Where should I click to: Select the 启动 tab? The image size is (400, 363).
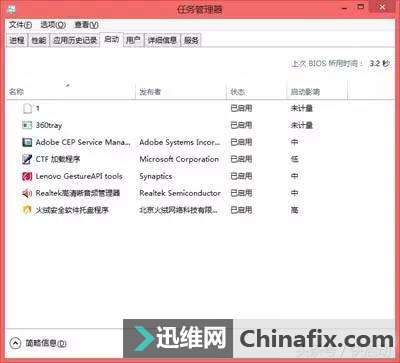(x=112, y=39)
